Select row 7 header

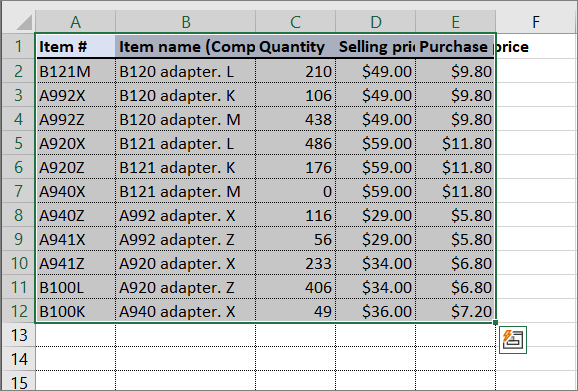[18, 191]
